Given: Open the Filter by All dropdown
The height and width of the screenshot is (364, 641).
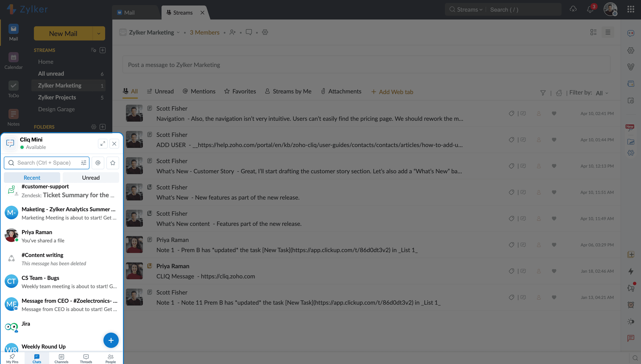Looking at the screenshot, I should coord(602,93).
